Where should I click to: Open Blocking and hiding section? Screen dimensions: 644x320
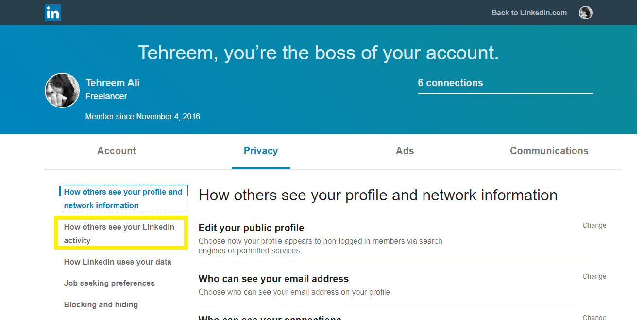[x=101, y=304]
